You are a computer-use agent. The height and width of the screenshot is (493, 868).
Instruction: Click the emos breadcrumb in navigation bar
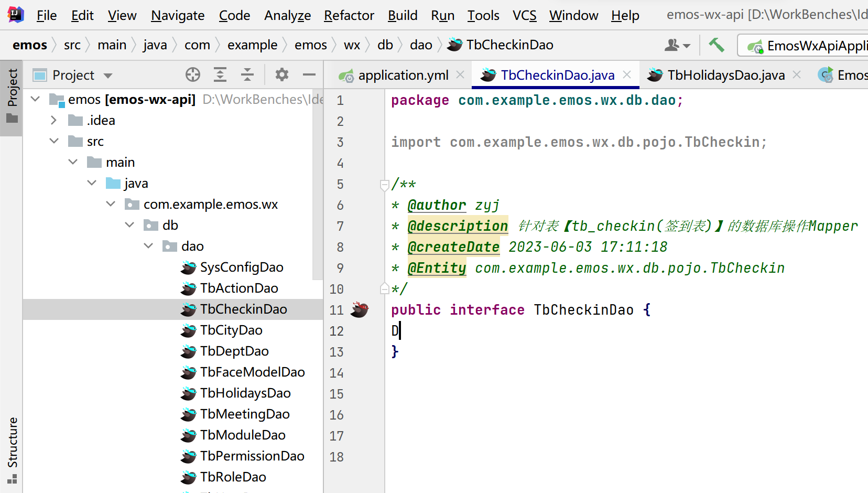pos(30,45)
